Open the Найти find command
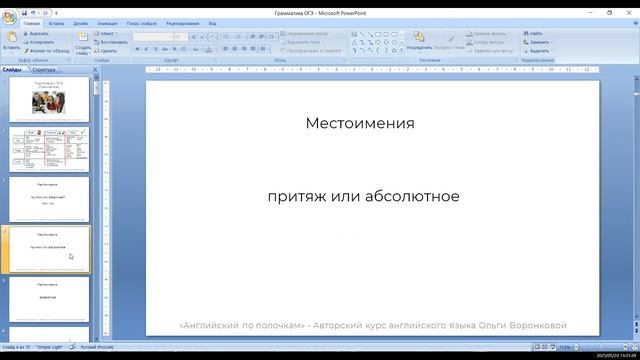Viewport: 640px width, 360px height. [x=533, y=33]
